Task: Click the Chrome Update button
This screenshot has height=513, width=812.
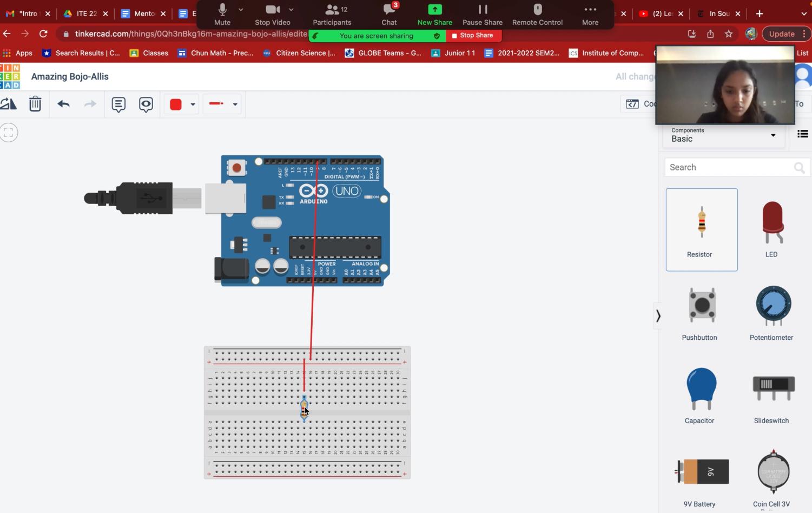Action: click(x=786, y=34)
